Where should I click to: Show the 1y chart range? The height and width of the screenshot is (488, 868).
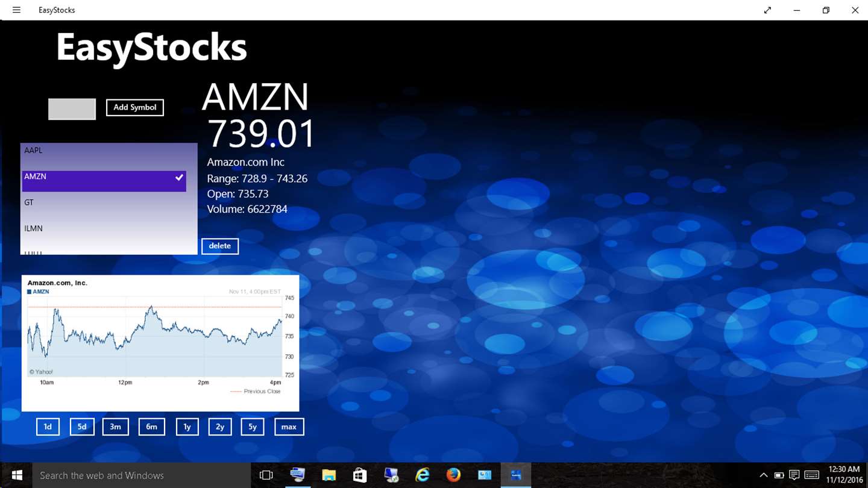[187, 427]
